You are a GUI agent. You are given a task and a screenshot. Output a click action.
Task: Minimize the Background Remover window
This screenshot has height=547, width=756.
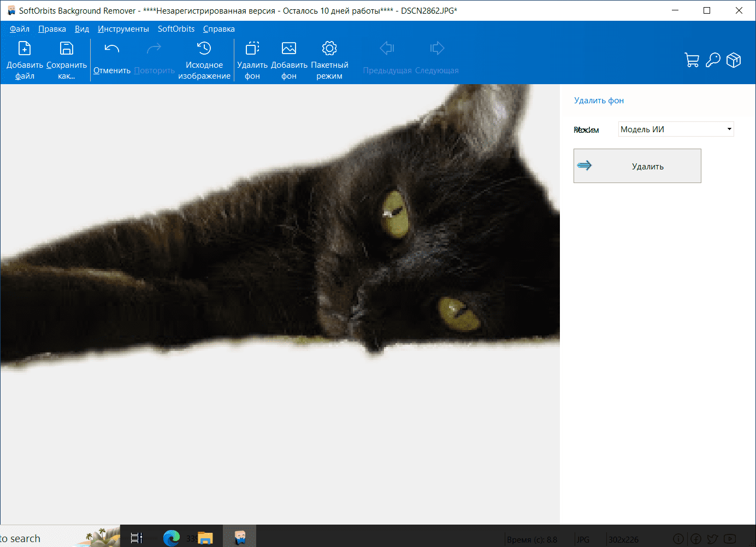[675, 10]
